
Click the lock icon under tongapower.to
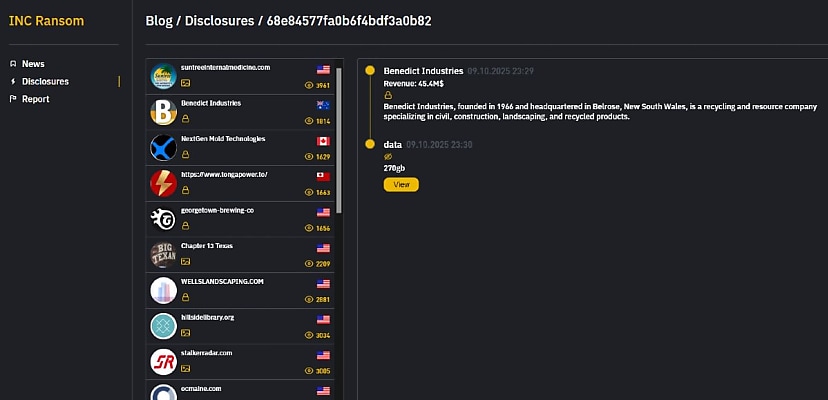(x=185, y=190)
